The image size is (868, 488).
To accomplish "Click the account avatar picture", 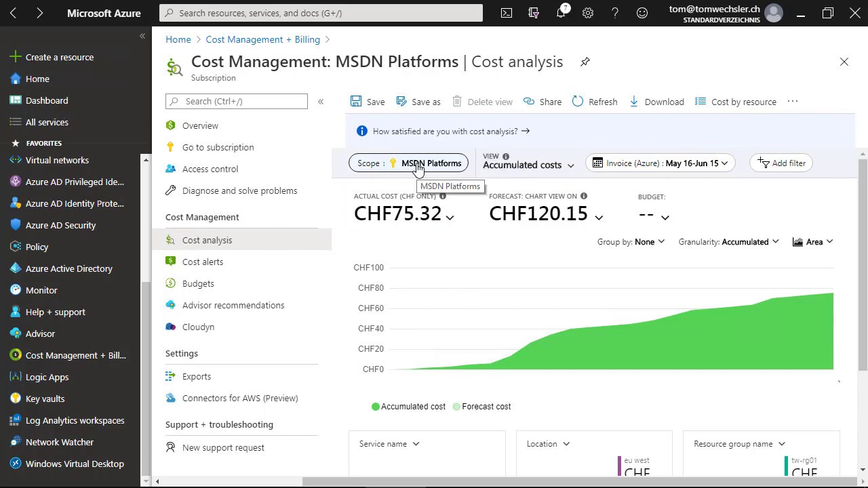I will pyautogui.click(x=773, y=13).
